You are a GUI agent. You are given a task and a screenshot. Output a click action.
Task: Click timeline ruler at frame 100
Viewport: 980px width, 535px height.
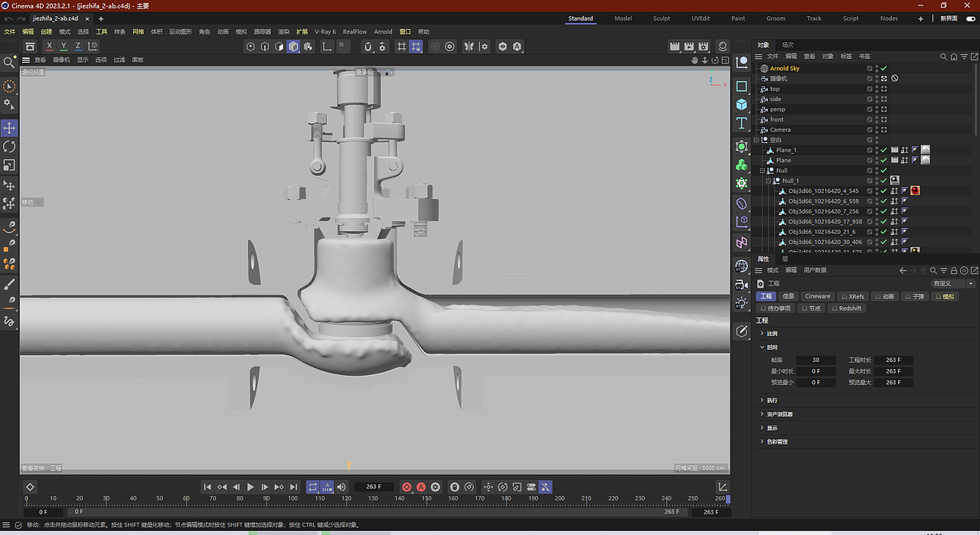coord(292,498)
